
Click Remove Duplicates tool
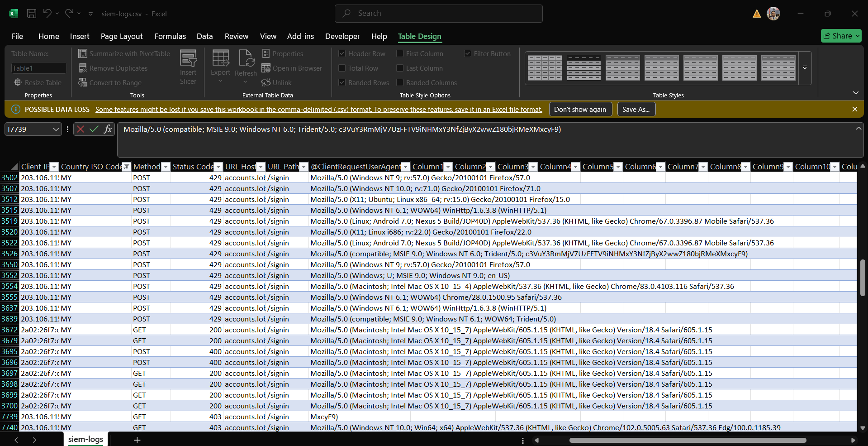(x=113, y=68)
